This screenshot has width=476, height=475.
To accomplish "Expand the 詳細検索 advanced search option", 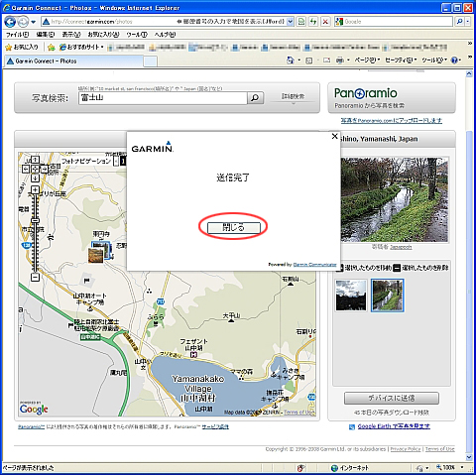I will coord(293,98).
